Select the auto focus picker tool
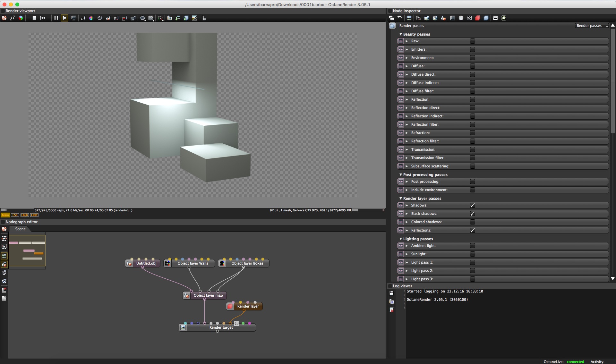Viewport: 616px width, 364px height. pyautogui.click(x=83, y=18)
